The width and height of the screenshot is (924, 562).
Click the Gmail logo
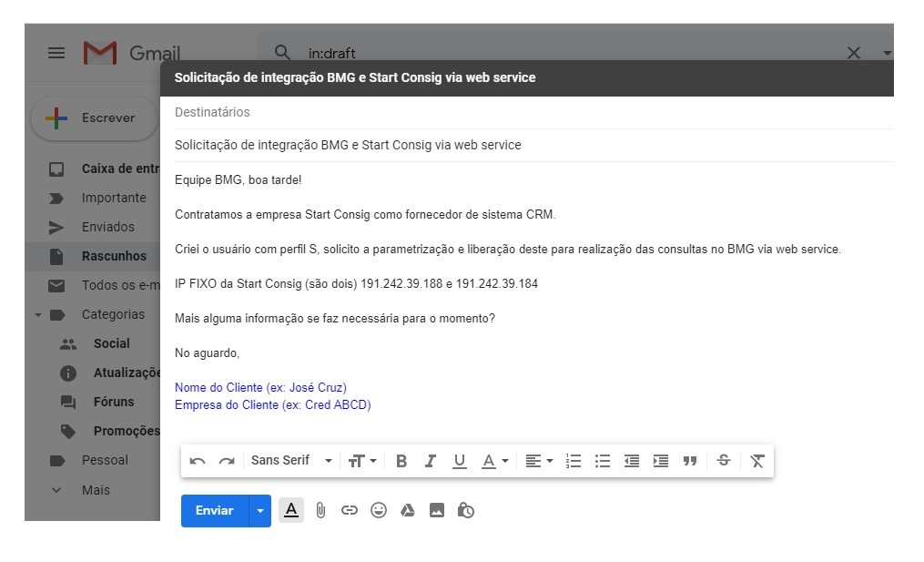pos(131,53)
